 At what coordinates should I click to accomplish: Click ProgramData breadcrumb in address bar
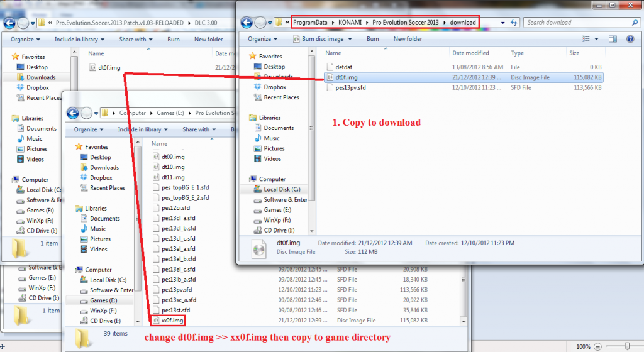click(x=310, y=23)
